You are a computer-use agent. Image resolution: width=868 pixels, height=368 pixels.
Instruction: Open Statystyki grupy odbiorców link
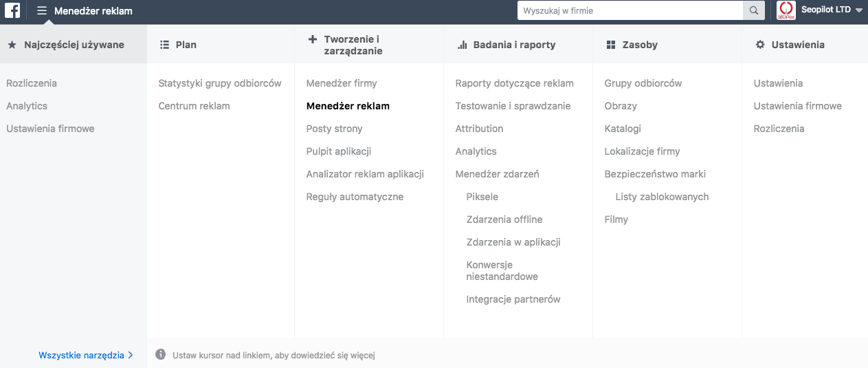pyautogui.click(x=220, y=83)
